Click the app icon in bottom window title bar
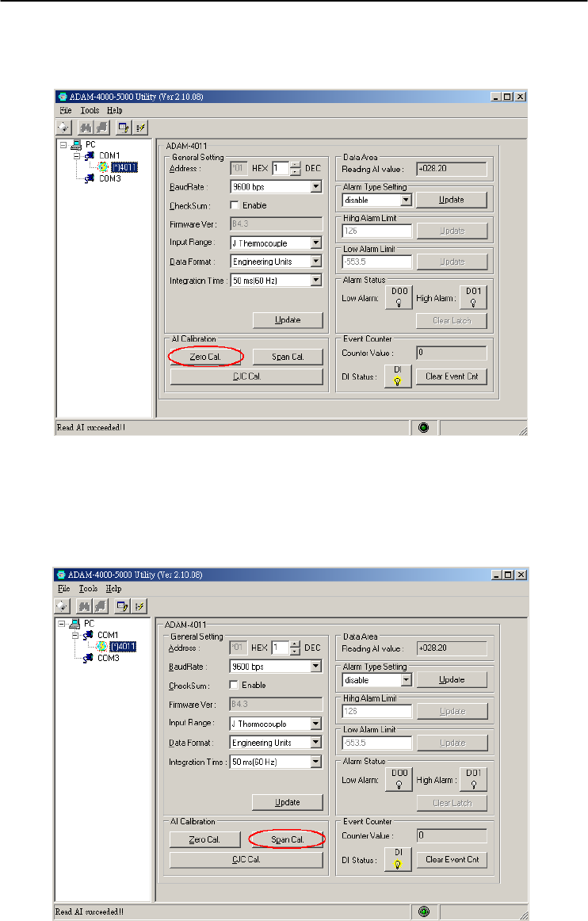588x921 pixels. [x=62, y=575]
